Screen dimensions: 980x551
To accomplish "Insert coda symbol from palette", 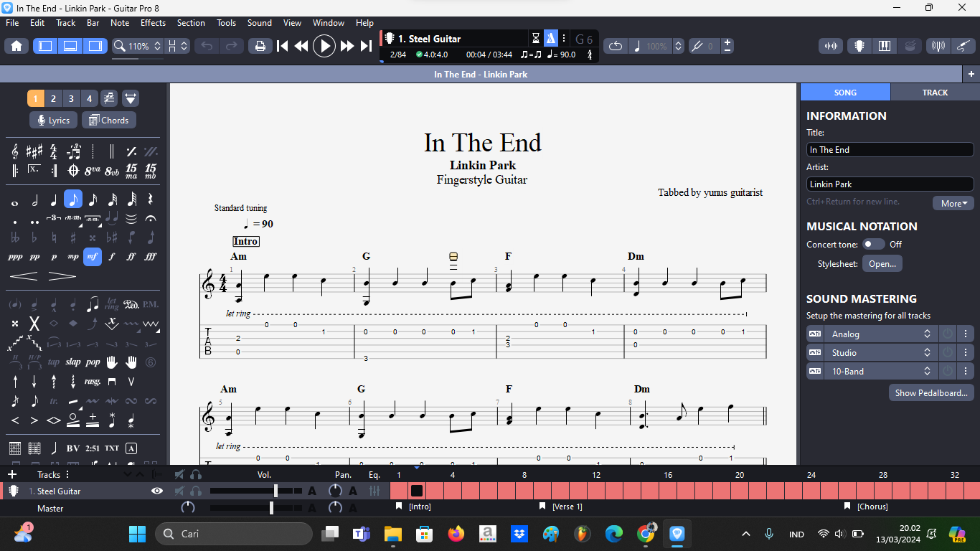I will [72, 171].
